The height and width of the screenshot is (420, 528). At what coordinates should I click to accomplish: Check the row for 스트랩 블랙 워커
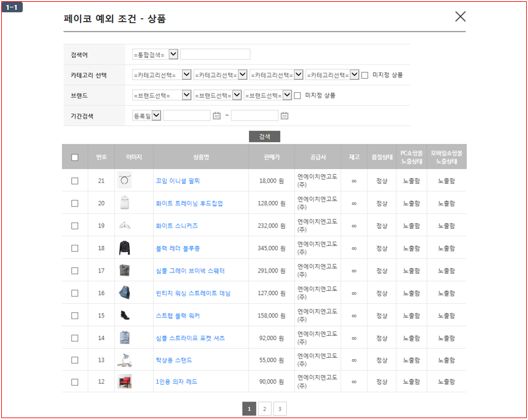pyautogui.click(x=75, y=315)
